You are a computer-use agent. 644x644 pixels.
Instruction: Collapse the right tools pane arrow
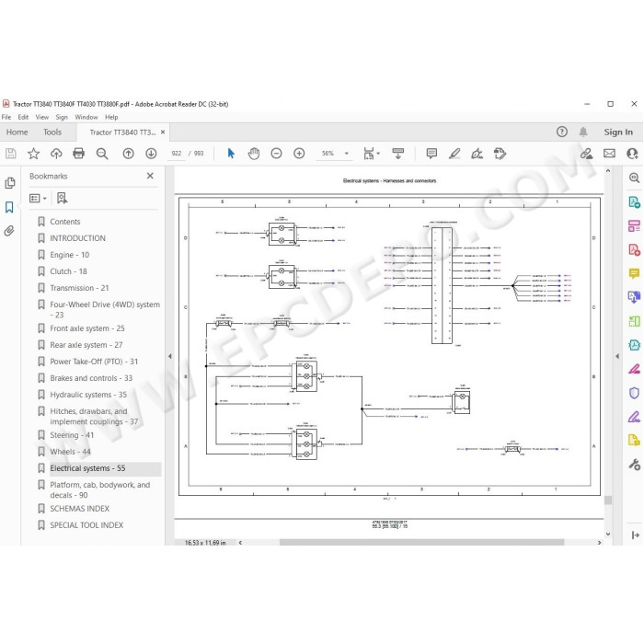tap(617, 356)
